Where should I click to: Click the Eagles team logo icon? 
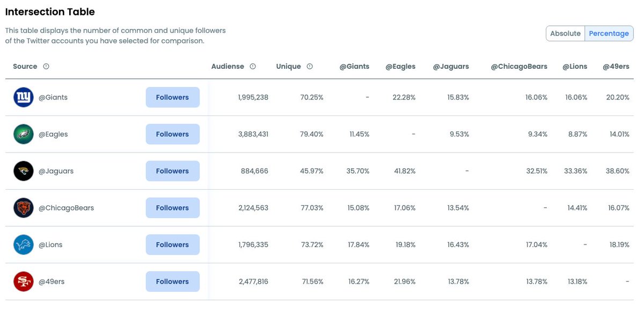click(24, 134)
